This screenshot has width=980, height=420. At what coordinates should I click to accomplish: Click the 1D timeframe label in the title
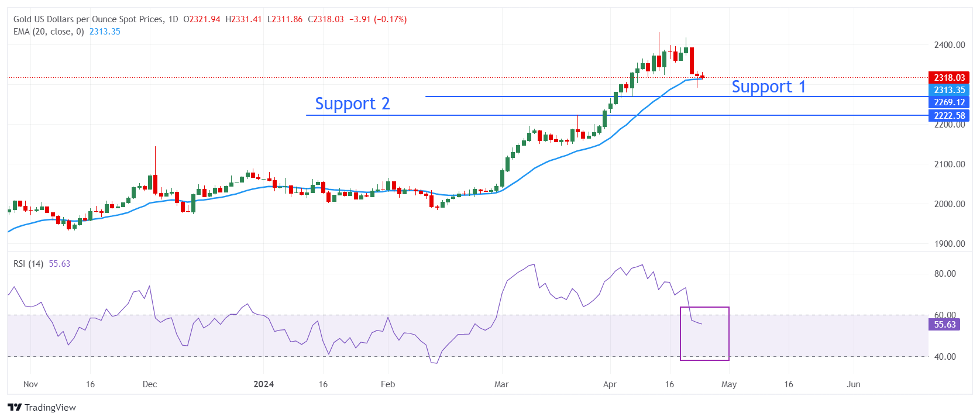[x=173, y=19]
